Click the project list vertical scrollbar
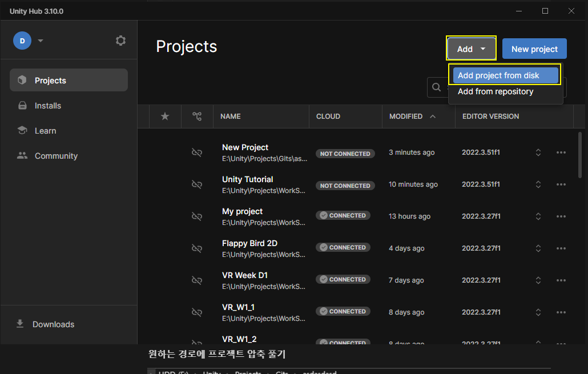The height and width of the screenshot is (374, 588). pyautogui.click(x=580, y=155)
